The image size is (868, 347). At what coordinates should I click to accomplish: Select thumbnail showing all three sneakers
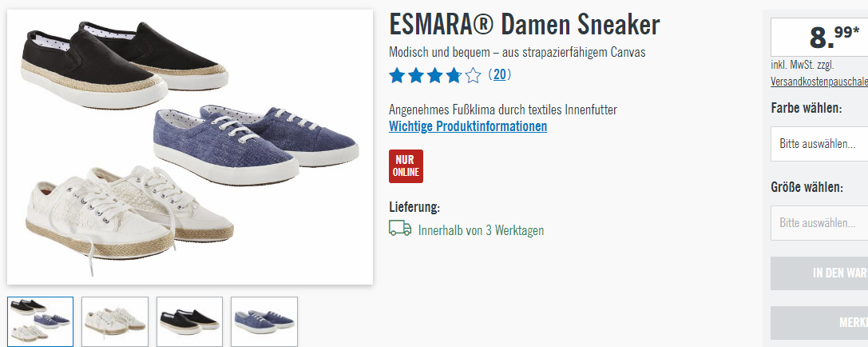point(41,321)
